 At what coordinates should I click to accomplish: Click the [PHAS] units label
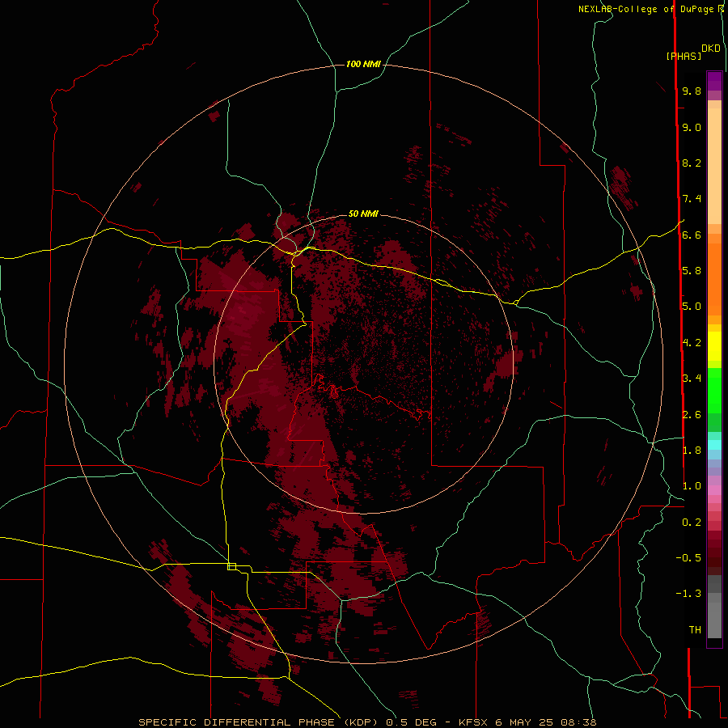tap(684, 57)
